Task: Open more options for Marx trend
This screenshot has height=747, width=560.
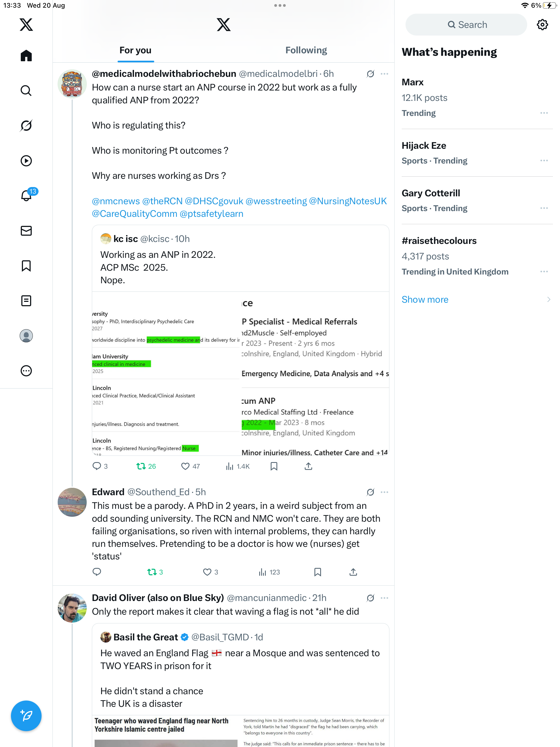Action: pyautogui.click(x=544, y=113)
